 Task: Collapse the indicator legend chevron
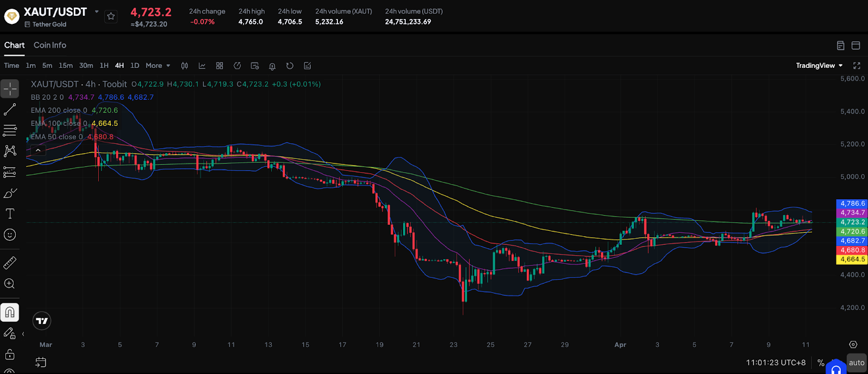[38, 150]
